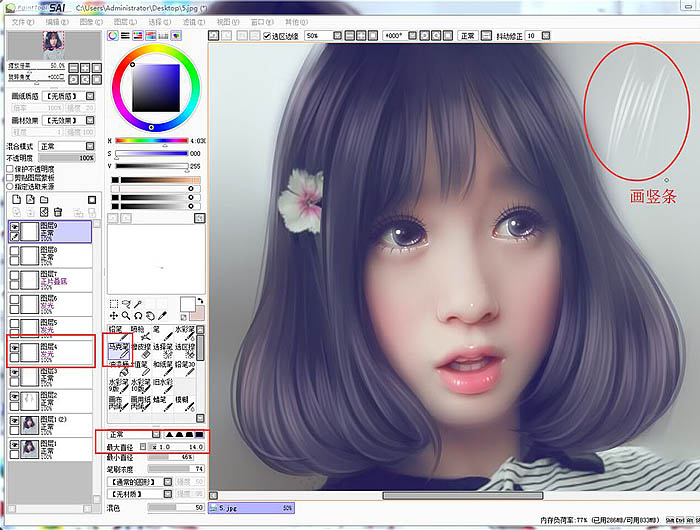
Task: Open the 图层 menu
Action: [125, 20]
